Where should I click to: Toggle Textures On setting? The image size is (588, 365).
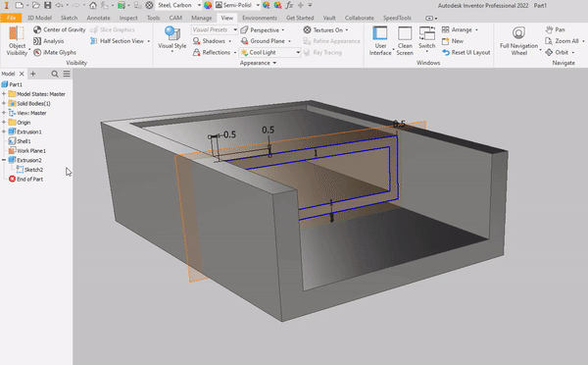point(323,29)
